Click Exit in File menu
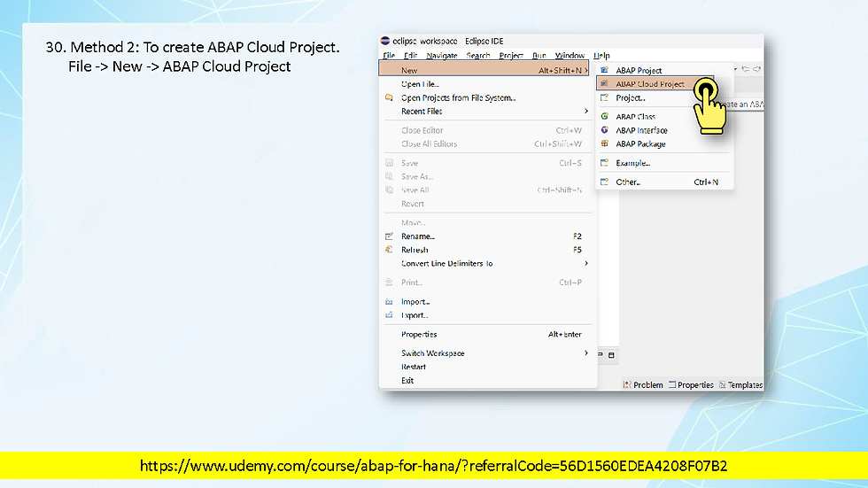The image size is (868, 488). [407, 381]
